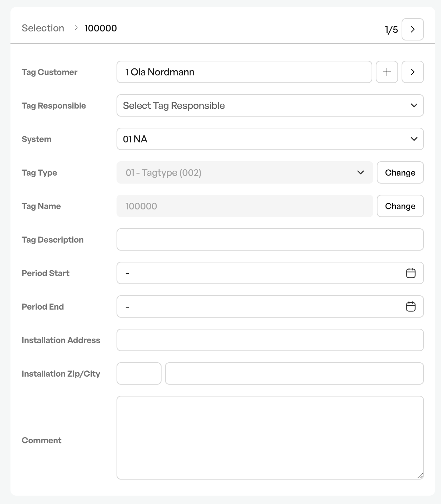Viewport: 441px width, 504px height.
Task: Focus the Installation Address input
Action: coord(270,340)
